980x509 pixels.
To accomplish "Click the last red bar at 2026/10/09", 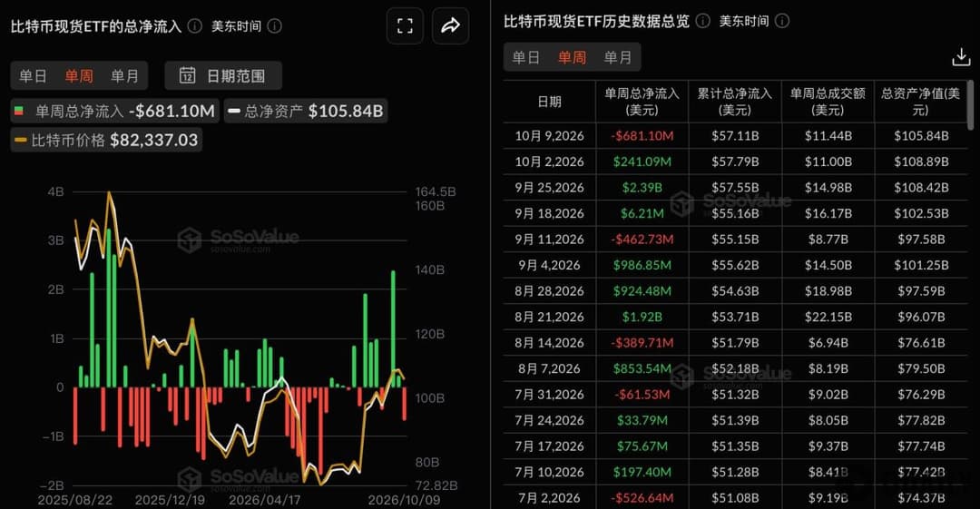I will click(x=405, y=404).
